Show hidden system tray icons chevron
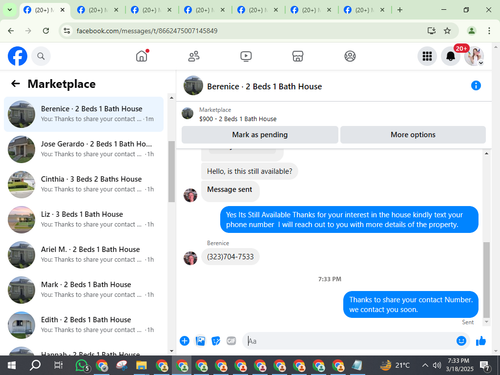The width and height of the screenshot is (500, 375). coord(425,365)
